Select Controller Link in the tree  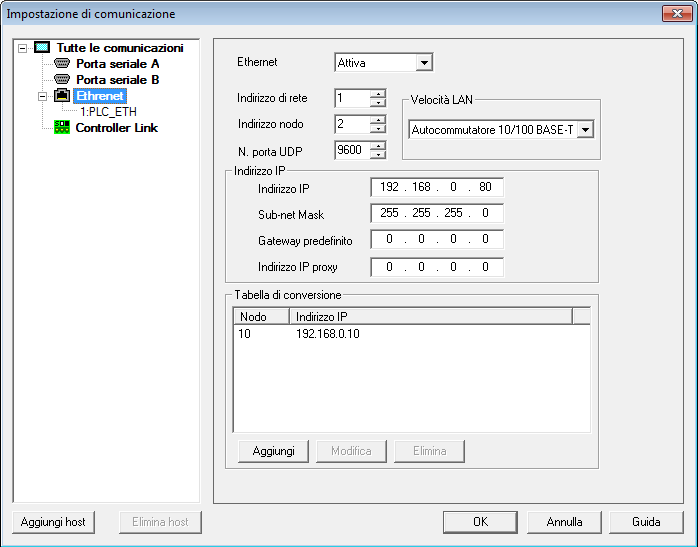click(117, 128)
